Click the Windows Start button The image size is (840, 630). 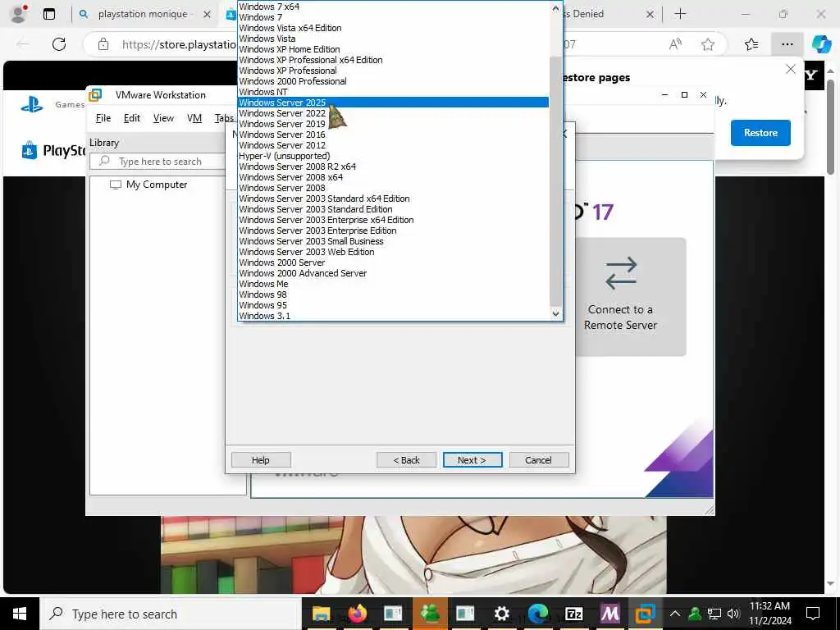pyautogui.click(x=20, y=614)
